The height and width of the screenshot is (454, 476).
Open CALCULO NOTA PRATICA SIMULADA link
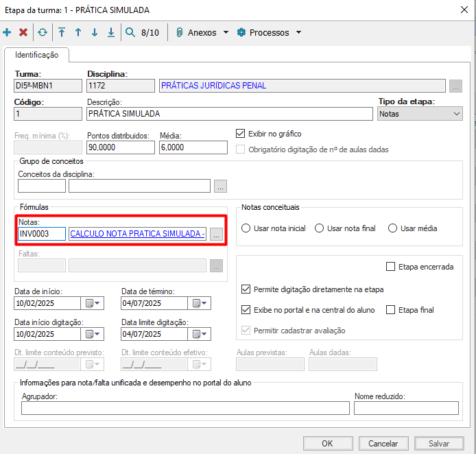(137, 234)
